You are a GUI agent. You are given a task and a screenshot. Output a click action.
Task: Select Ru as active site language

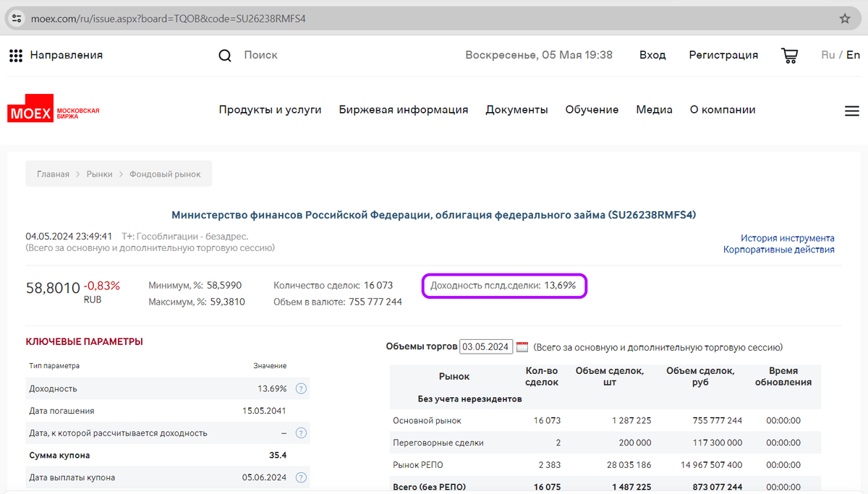pos(827,55)
